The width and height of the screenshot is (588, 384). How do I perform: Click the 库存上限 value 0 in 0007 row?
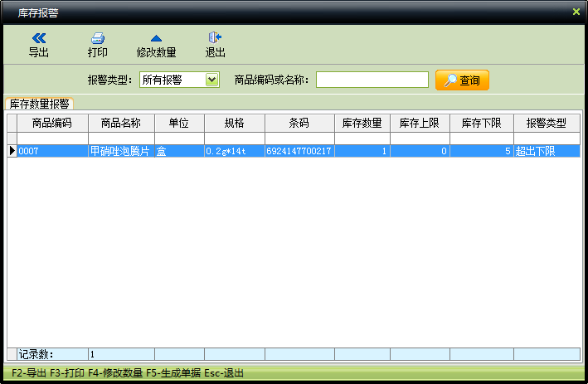[x=420, y=151]
